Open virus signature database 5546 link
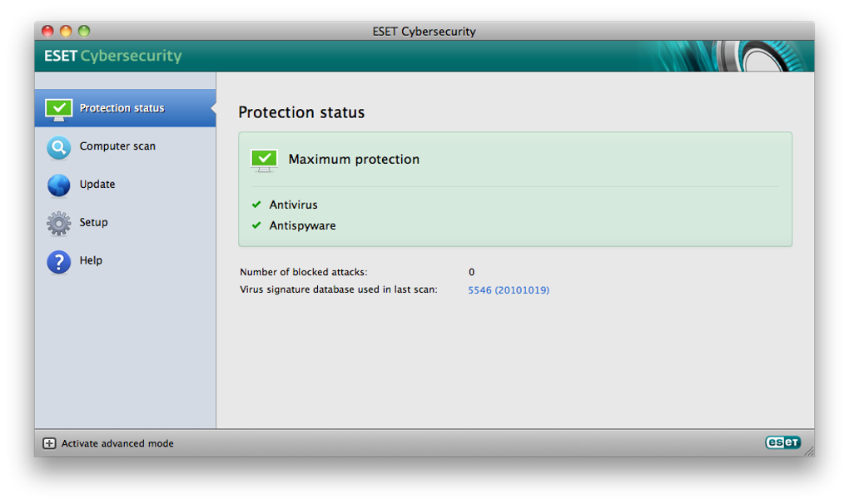The width and height of the screenshot is (849, 504). [509, 290]
